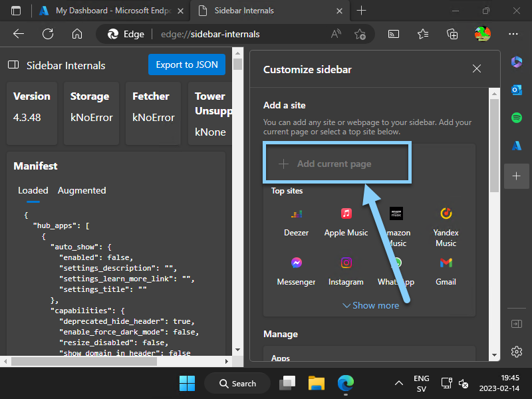Viewport: 532px width, 399px height.
Task: Select Deezer from top sites
Action: coord(297,221)
